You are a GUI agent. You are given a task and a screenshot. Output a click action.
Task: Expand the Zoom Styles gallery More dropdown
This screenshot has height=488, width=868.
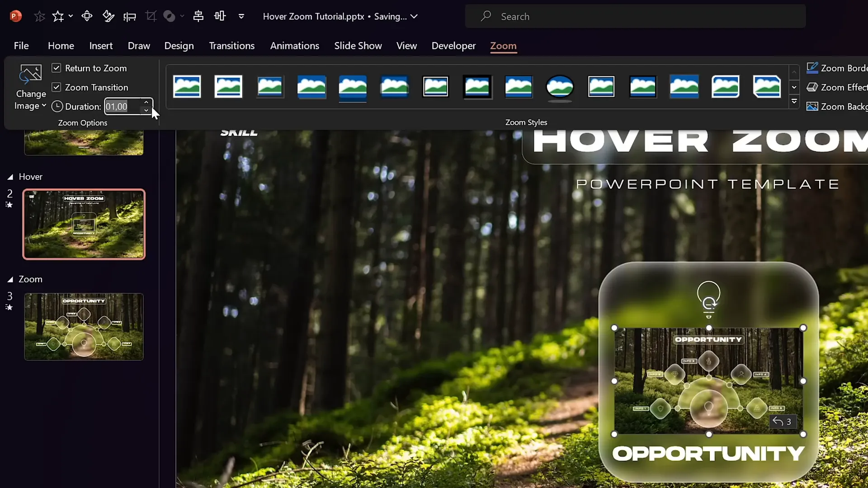(794, 102)
